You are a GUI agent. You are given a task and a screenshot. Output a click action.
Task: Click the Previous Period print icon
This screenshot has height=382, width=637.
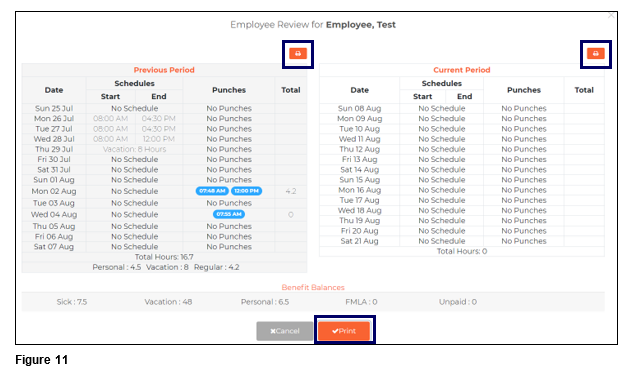[298, 53]
